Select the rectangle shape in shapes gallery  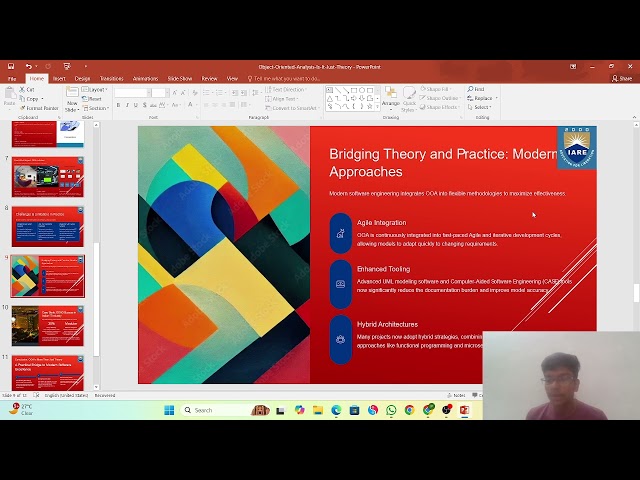pyautogui.click(x=353, y=90)
